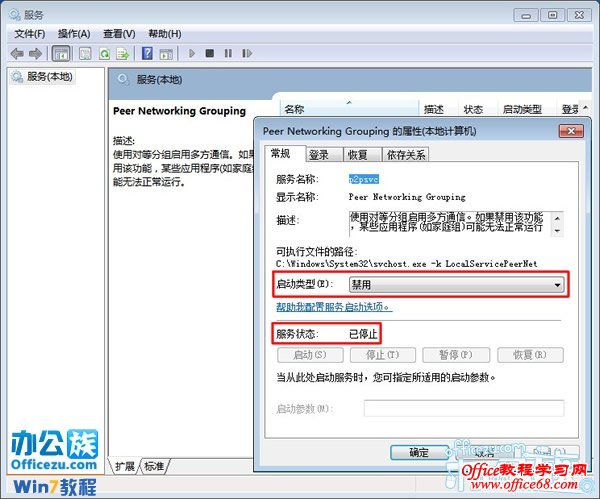Open the 查看(V) menu
The height and width of the screenshot is (499, 600).
[119, 34]
